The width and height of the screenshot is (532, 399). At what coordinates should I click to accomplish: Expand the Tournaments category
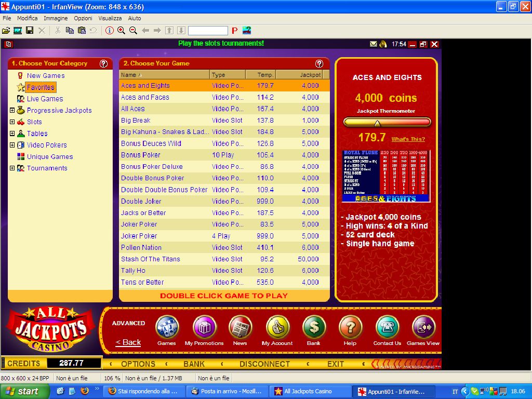[12, 168]
